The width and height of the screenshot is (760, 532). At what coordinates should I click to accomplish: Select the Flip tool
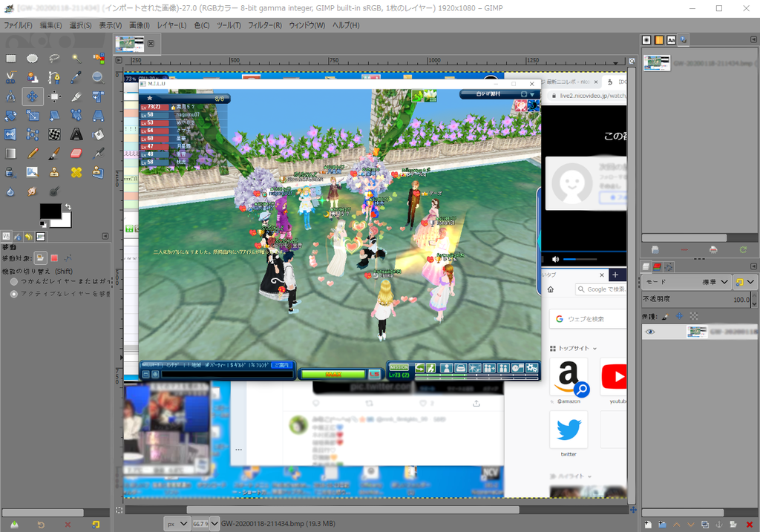[x=10, y=134]
